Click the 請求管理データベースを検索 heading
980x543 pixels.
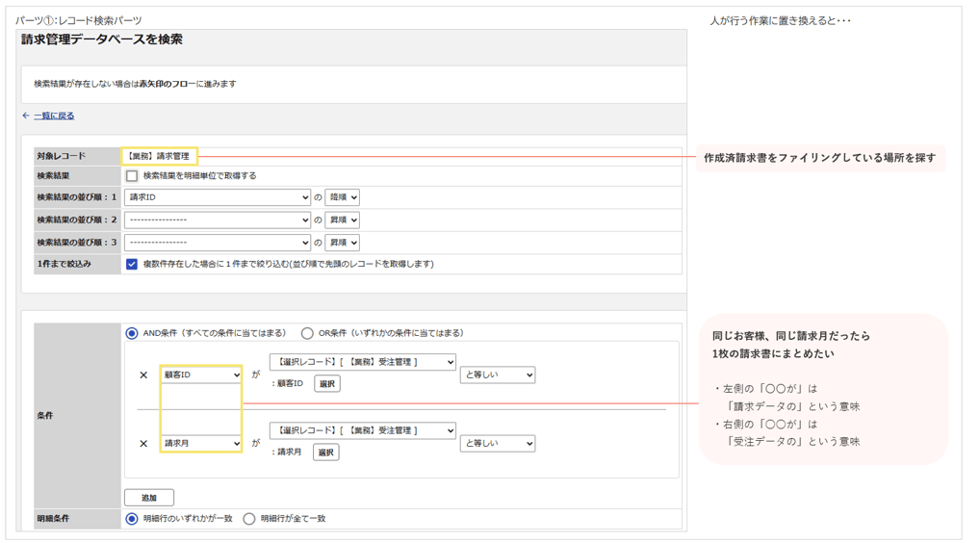[102, 39]
